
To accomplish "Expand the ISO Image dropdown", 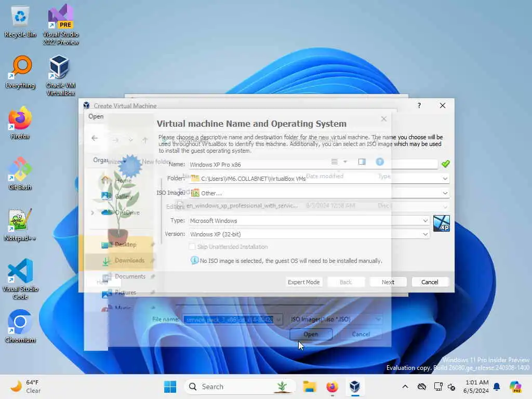I will (x=445, y=193).
